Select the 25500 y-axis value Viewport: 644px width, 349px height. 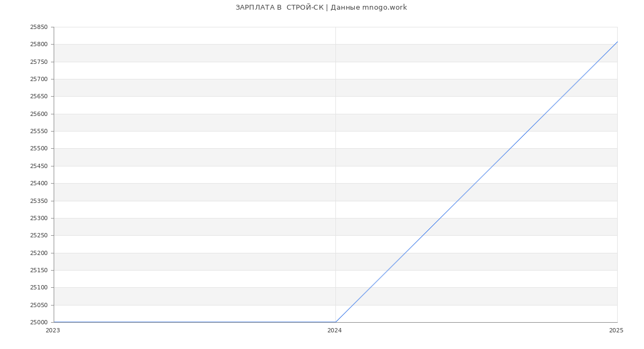point(39,149)
